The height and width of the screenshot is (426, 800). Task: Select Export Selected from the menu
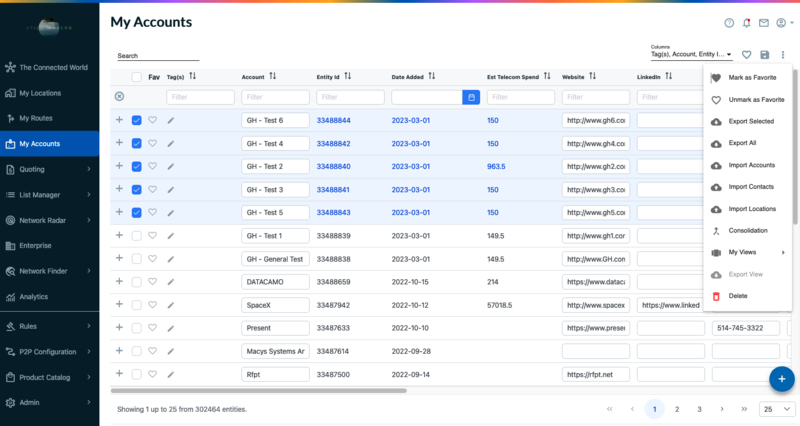coord(750,121)
